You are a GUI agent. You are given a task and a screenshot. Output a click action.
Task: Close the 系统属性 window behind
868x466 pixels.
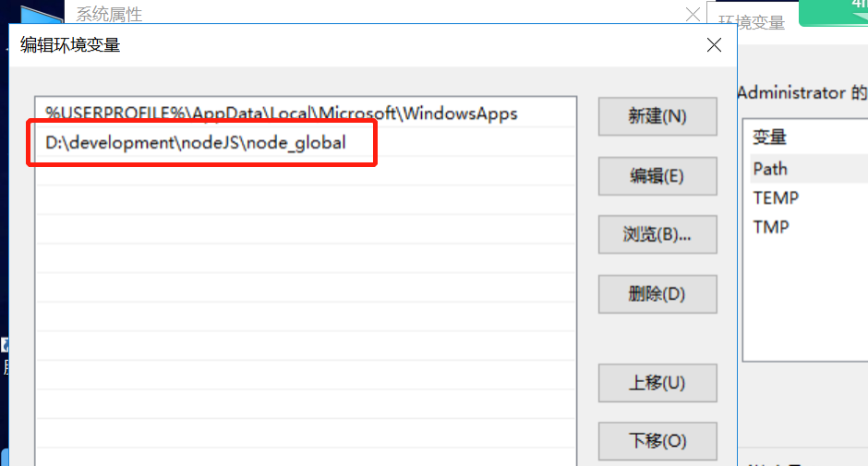coord(693,14)
